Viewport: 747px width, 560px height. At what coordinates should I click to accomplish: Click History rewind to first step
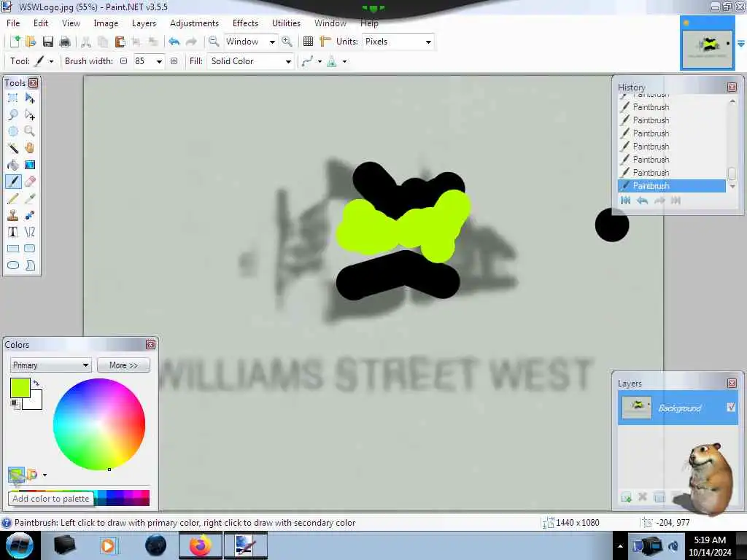[625, 201]
